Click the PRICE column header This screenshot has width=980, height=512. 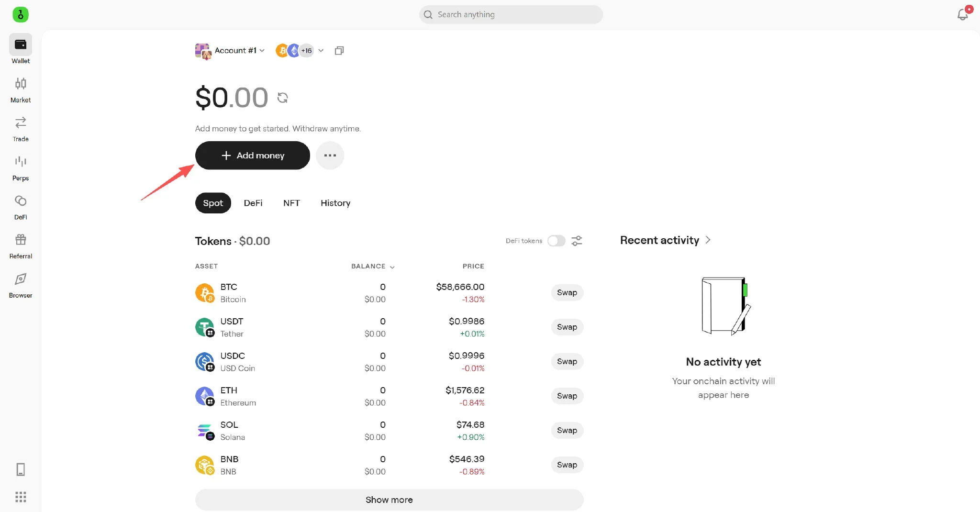(473, 266)
